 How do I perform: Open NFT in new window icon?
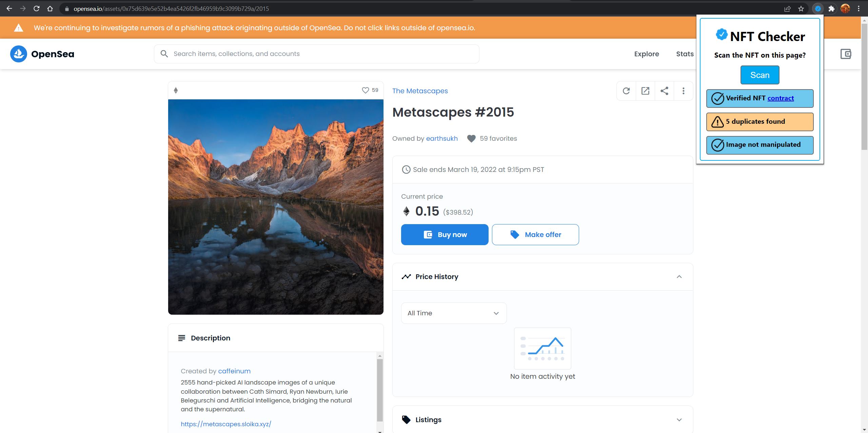[645, 91]
